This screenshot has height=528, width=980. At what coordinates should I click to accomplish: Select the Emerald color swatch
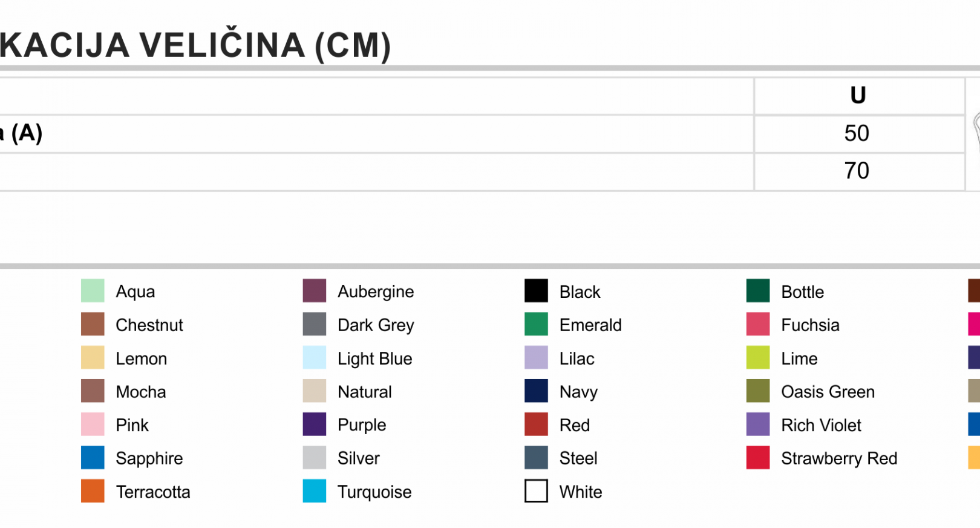coord(536,324)
